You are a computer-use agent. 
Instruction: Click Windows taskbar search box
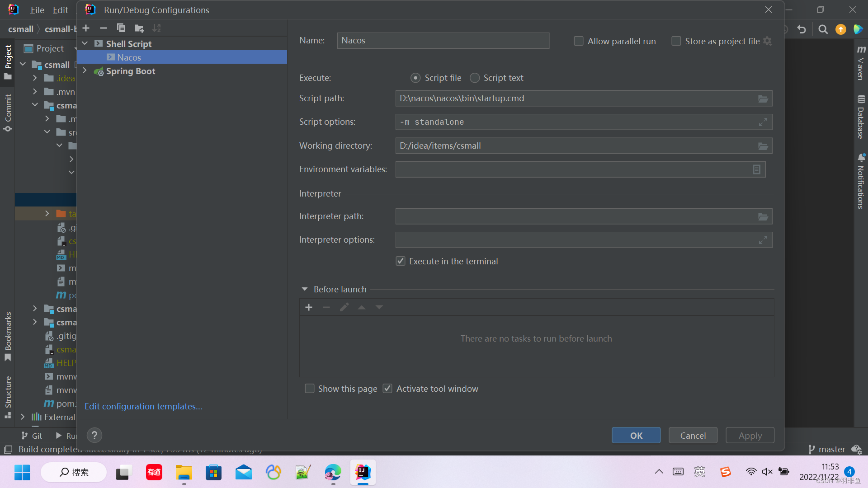point(74,472)
